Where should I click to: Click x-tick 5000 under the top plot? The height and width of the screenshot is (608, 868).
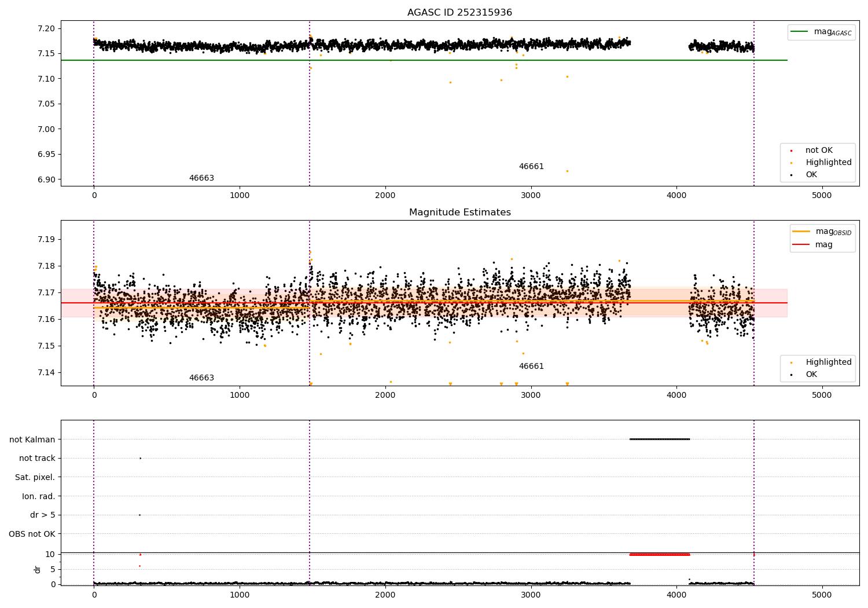click(822, 195)
